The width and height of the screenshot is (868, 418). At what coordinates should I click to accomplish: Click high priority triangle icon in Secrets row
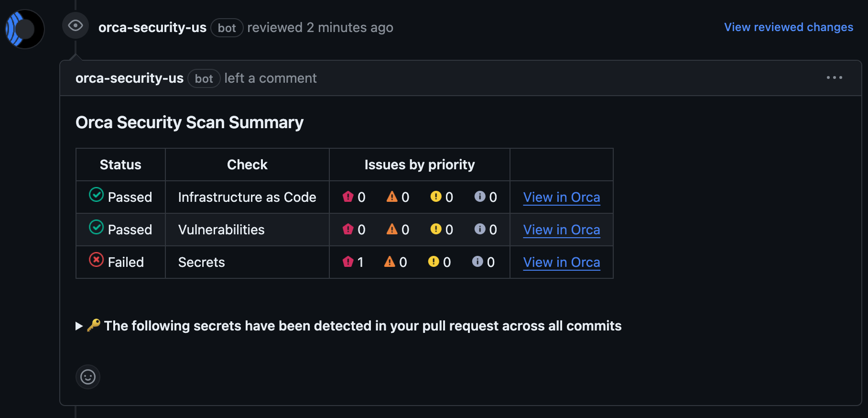(x=390, y=262)
